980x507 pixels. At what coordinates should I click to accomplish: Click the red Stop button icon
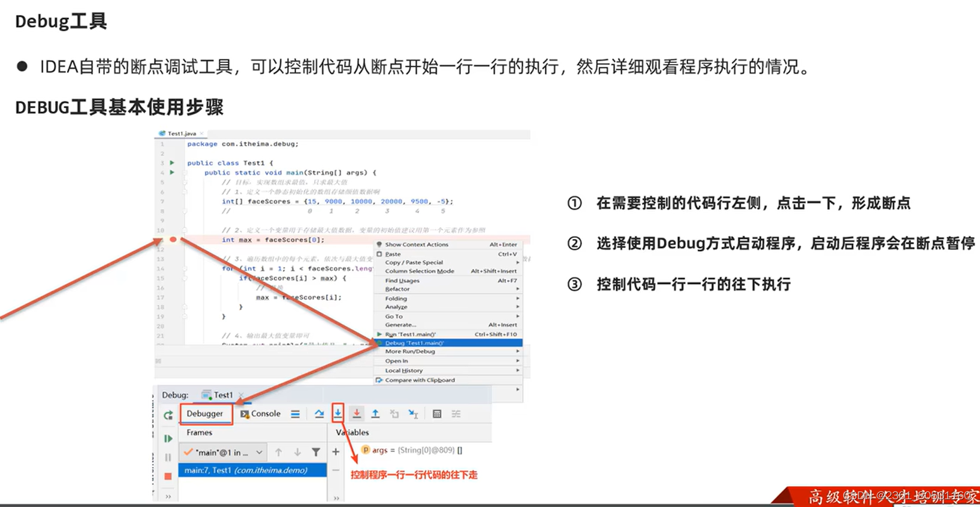tap(168, 476)
